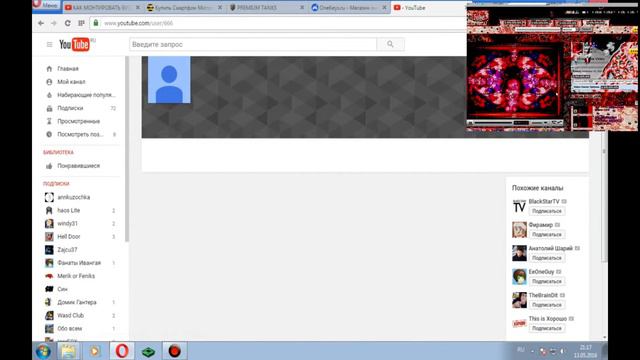Open the Windows Start button
The image size is (640, 360).
pos(43,351)
